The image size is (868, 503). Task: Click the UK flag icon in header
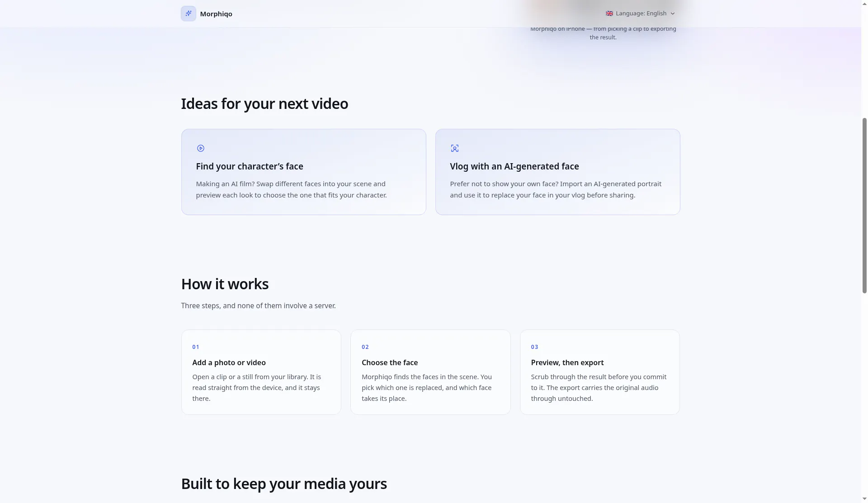(x=609, y=14)
